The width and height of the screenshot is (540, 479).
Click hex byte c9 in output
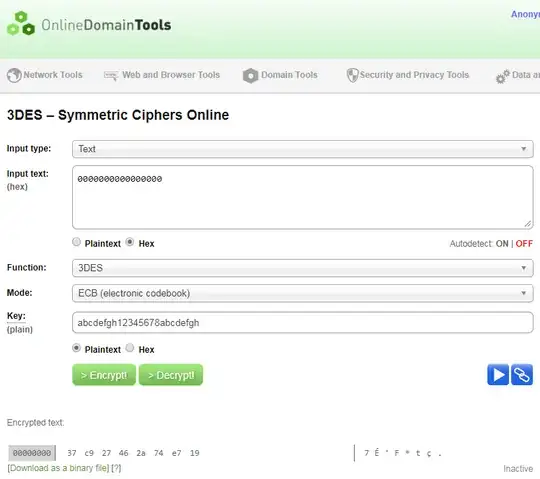click(89, 453)
